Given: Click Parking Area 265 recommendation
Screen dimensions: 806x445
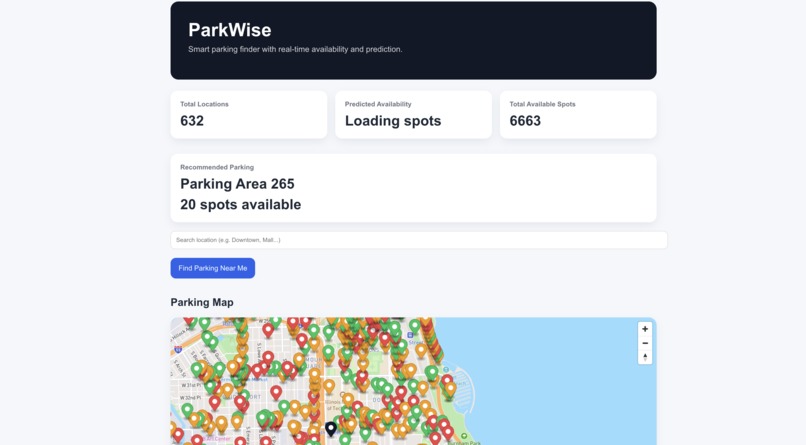Looking at the screenshot, I should coord(237,184).
